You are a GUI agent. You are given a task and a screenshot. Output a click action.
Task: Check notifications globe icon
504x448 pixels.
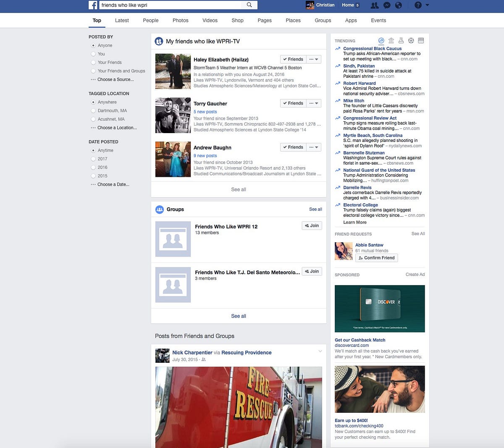point(398,5)
